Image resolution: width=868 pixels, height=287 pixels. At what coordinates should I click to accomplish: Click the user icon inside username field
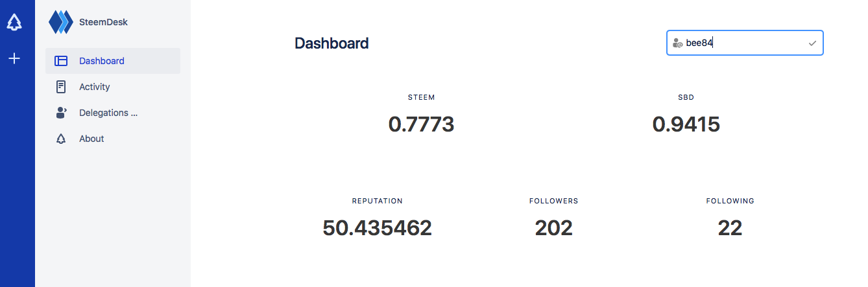click(678, 43)
